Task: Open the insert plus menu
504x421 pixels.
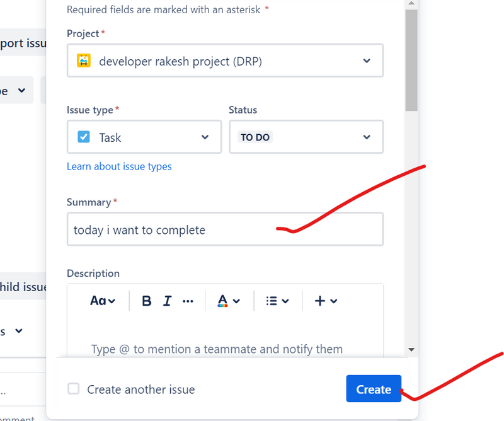Action: click(326, 301)
